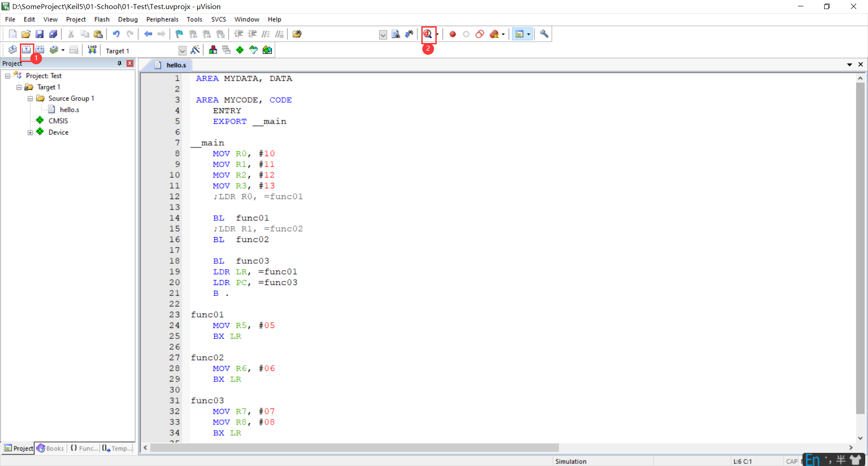Close the Project panel
This screenshot has height=466, width=868.
pos(130,63)
